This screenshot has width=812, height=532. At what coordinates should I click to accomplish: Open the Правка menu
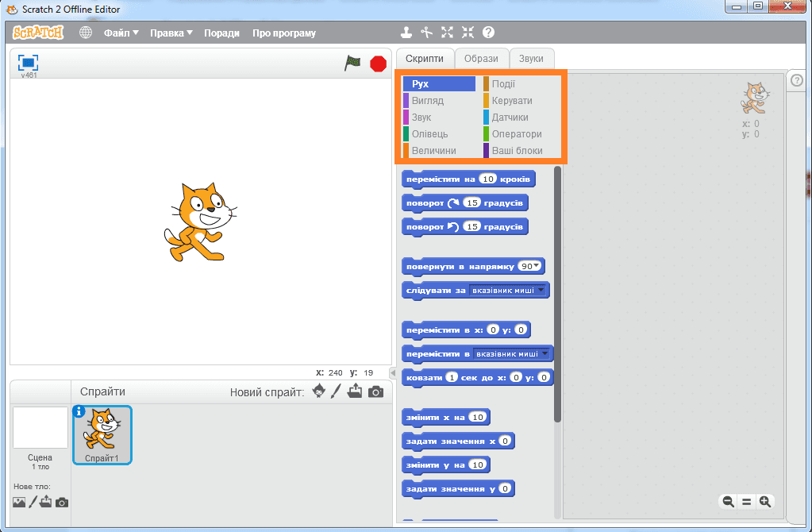tap(171, 33)
